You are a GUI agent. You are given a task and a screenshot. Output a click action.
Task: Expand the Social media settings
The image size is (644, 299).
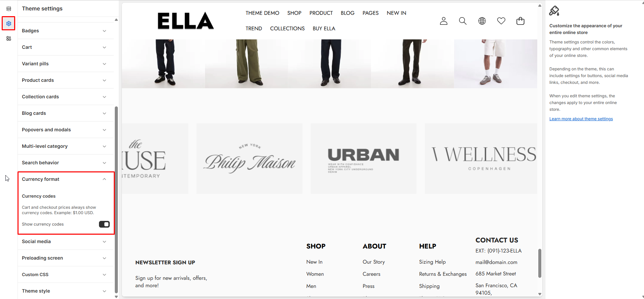coord(66,241)
